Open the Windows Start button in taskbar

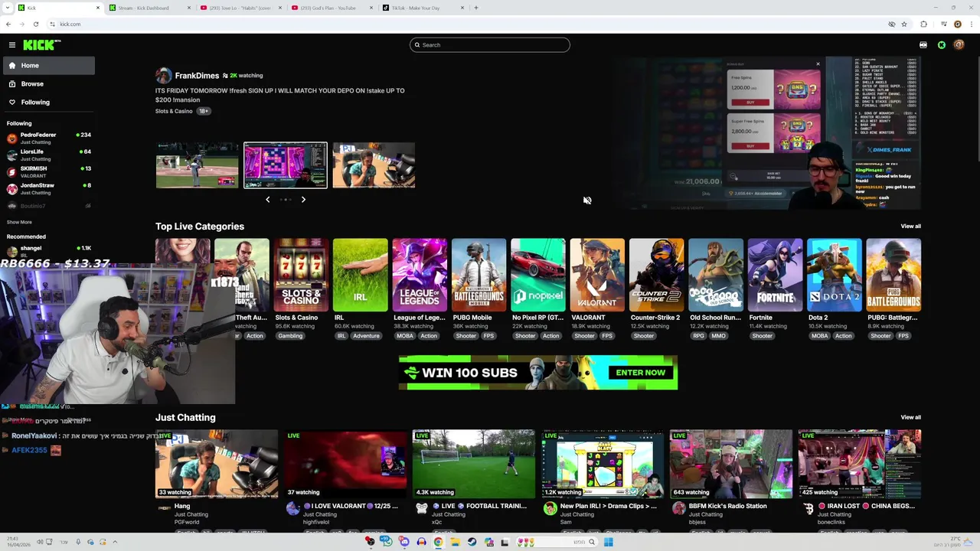[608, 543]
